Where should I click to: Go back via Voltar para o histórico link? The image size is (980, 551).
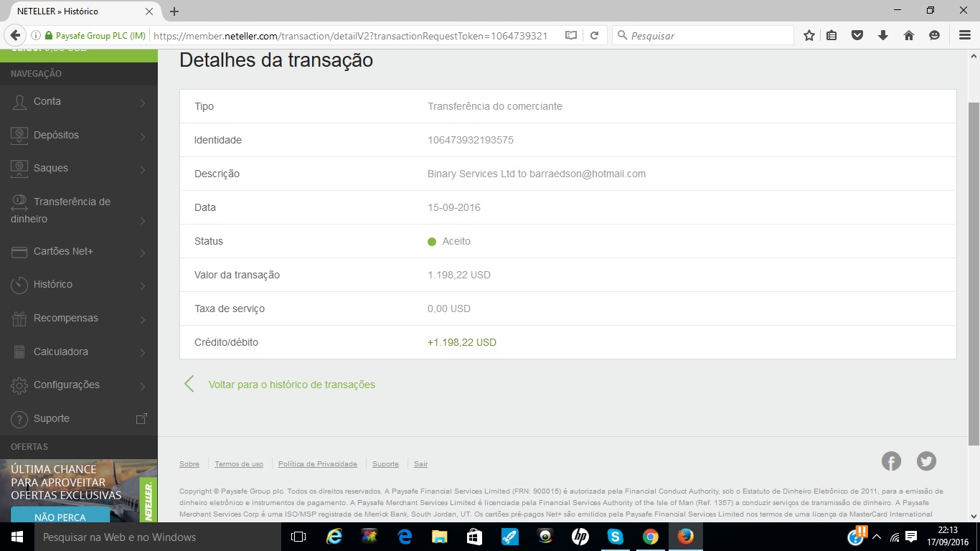pos(291,385)
